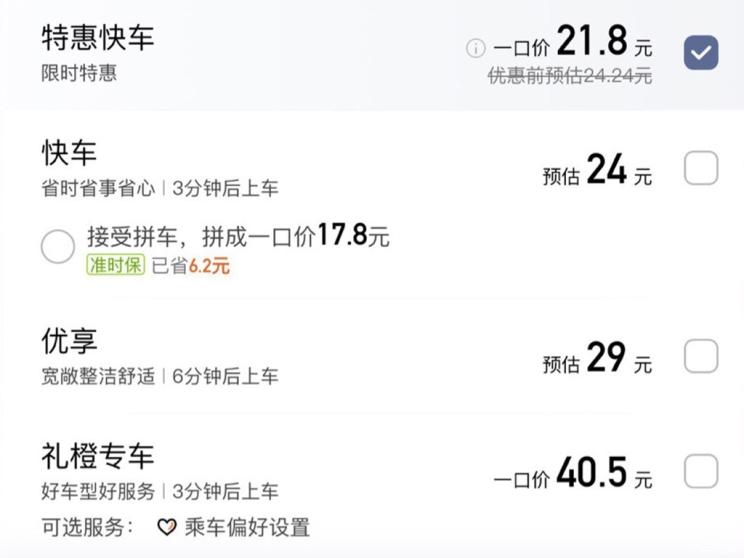Tap the crossed-out 优惠前预估24.24元 text

[570, 75]
